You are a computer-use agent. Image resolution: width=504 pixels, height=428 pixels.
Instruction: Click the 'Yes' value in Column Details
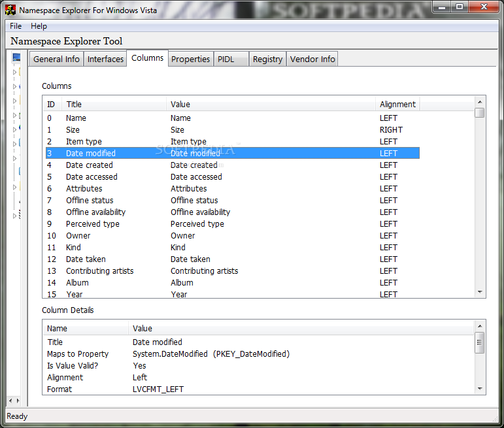(139, 366)
